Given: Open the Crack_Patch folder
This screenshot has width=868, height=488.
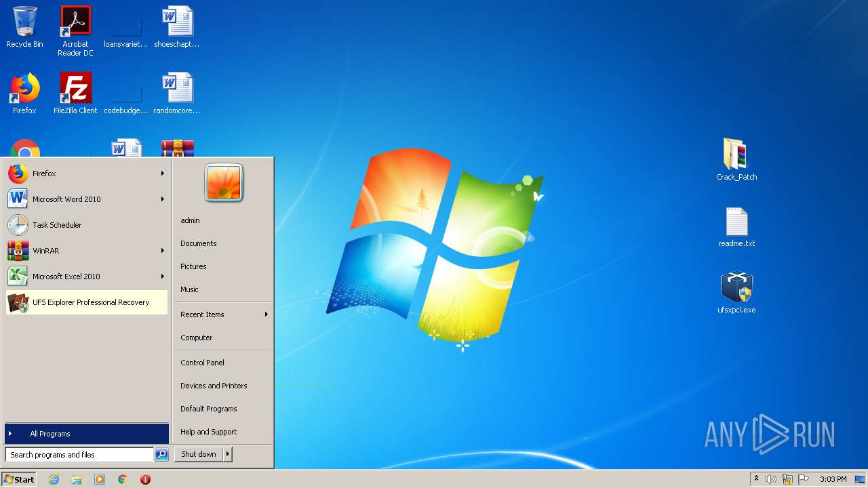Looking at the screenshot, I should click(736, 159).
